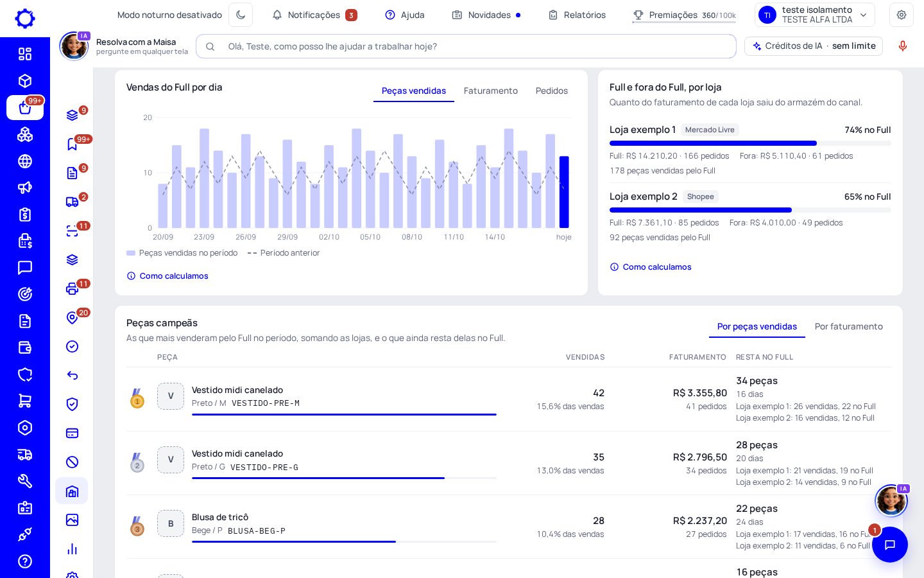The height and width of the screenshot is (578, 924).
Task: Switch chart to the Pedidos tab
Action: [x=552, y=91]
